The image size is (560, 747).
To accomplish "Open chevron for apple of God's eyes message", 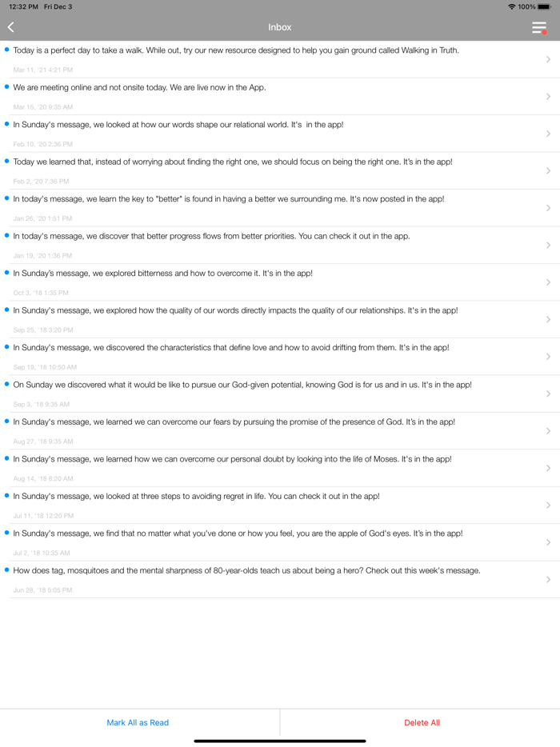I will [x=548, y=542].
